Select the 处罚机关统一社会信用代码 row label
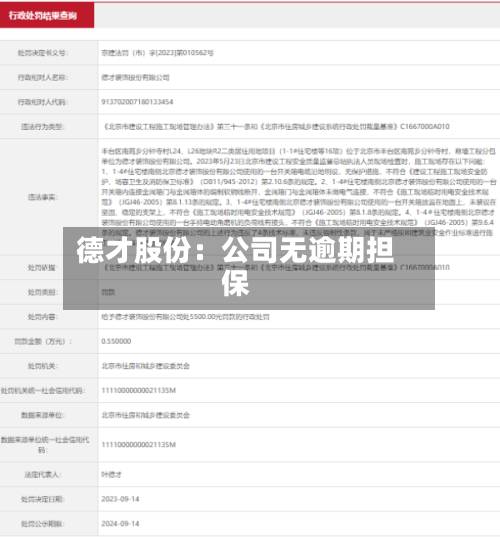 click(x=42, y=390)
